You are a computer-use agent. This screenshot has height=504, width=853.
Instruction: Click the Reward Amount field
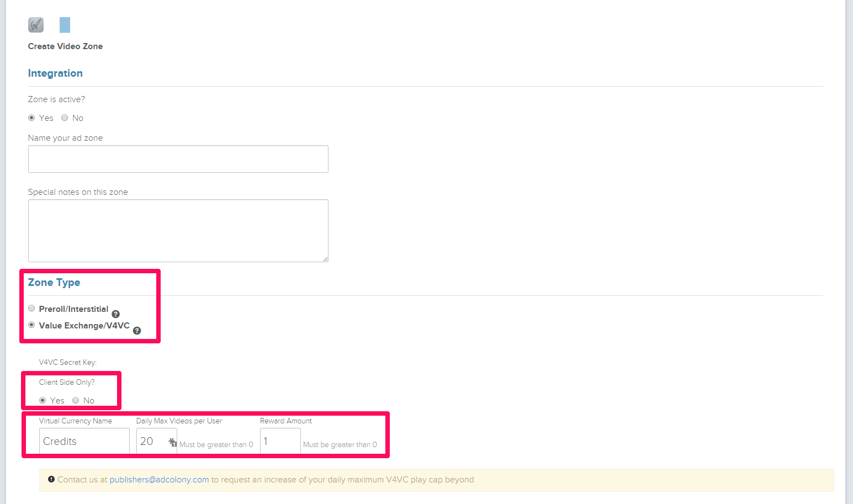click(280, 441)
